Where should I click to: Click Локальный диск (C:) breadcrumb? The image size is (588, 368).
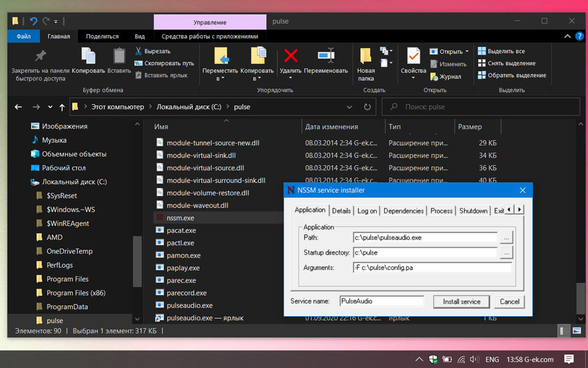pos(189,107)
